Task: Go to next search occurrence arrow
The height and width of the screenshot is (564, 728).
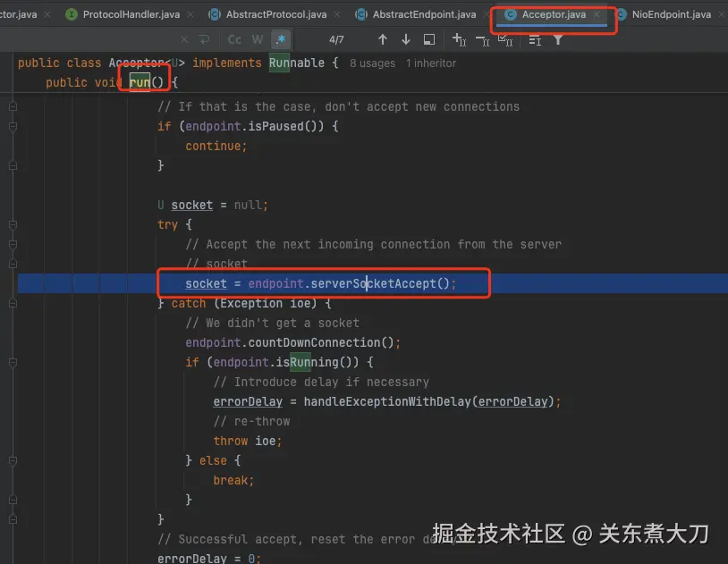Action: [x=406, y=40]
